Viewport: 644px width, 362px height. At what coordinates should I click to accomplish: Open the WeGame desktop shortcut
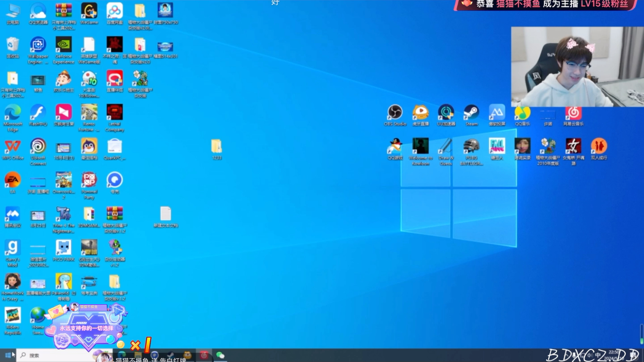point(89,14)
